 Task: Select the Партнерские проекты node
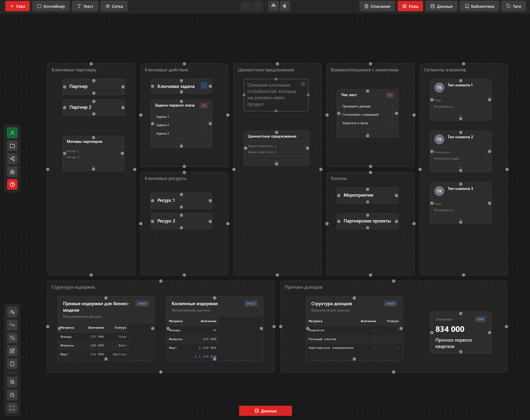[x=367, y=221]
